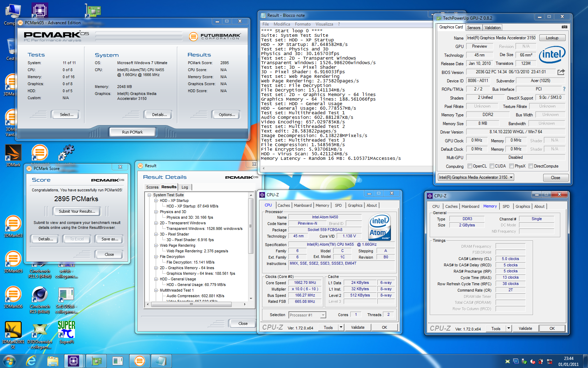Click the Intel Atom logo in CPU-Z
Viewport: 588px width, 368px height.
pyautogui.click(x=379, y=227)
